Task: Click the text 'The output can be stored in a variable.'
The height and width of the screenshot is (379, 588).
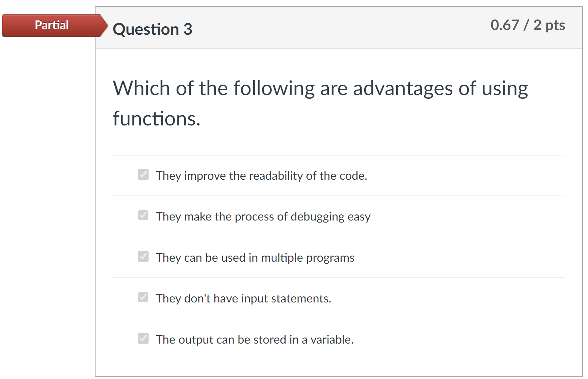Action: click(x=255, y=340)
